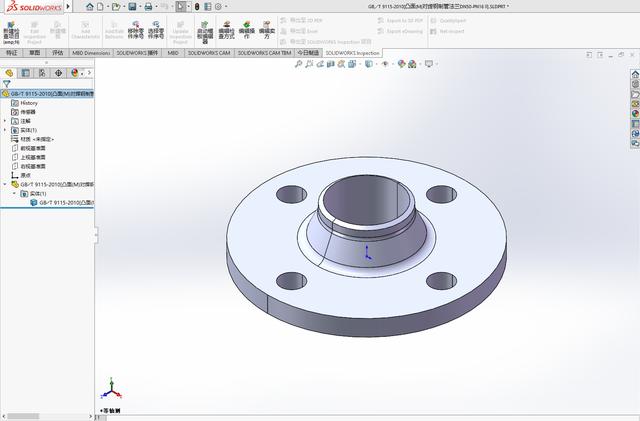Viewport: 640px width, 421px height.
Task: Open the DimXpertManager crosshair tab
Action: pyautogui.click(x=58, y=73)
